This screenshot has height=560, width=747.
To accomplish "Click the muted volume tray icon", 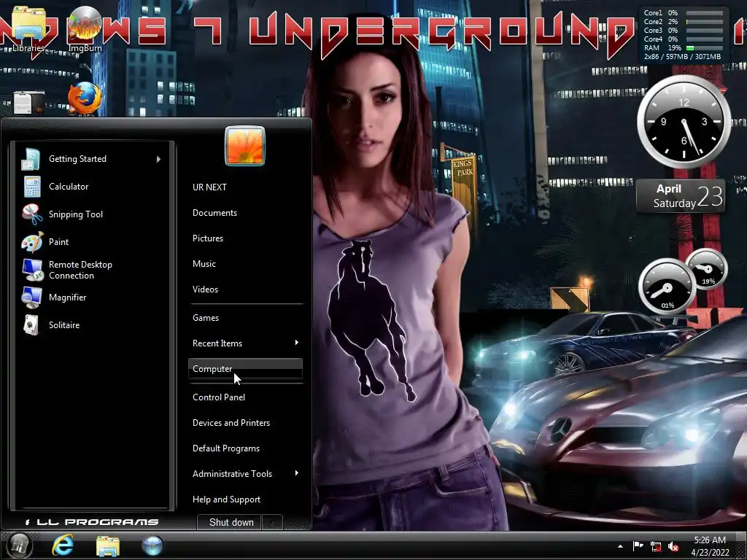I will [673, 547].
